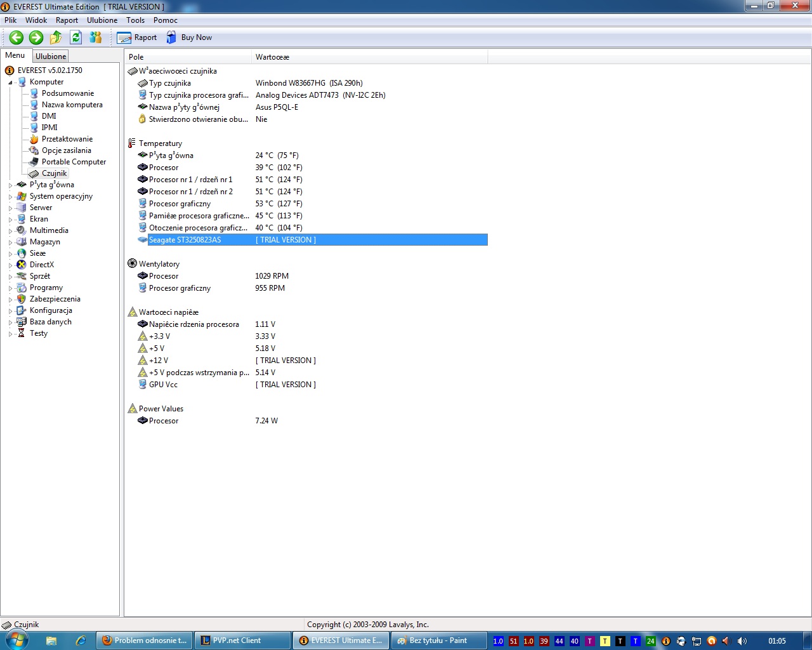Launch Internet Explorer from the taskbar
This screenshot has height=650, width=812.
click(x=81, y=640)
